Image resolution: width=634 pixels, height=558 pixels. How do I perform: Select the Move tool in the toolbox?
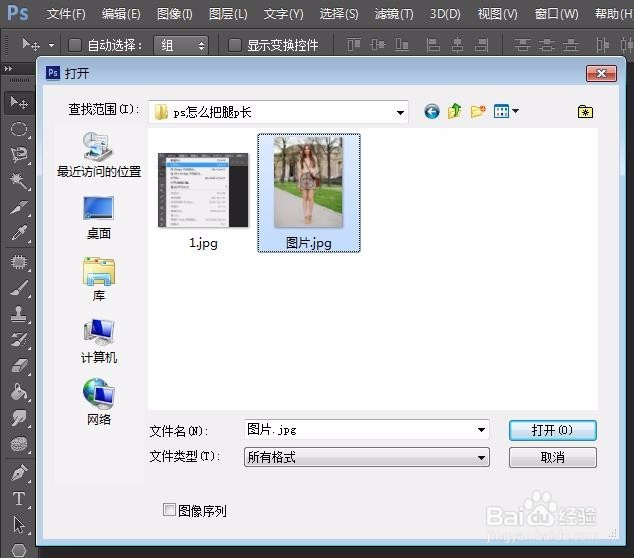click(x=19, y=103)
